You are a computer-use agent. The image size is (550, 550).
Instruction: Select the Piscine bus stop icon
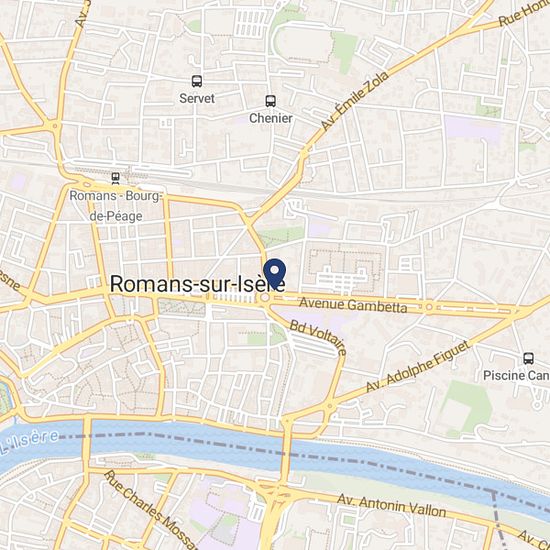point(529,358)
